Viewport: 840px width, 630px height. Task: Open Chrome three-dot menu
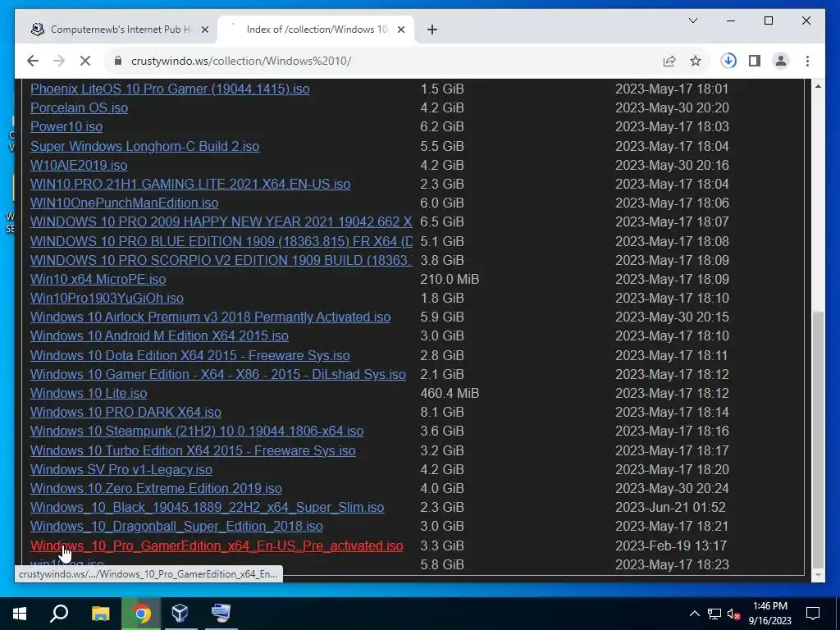tap(807, 61)
